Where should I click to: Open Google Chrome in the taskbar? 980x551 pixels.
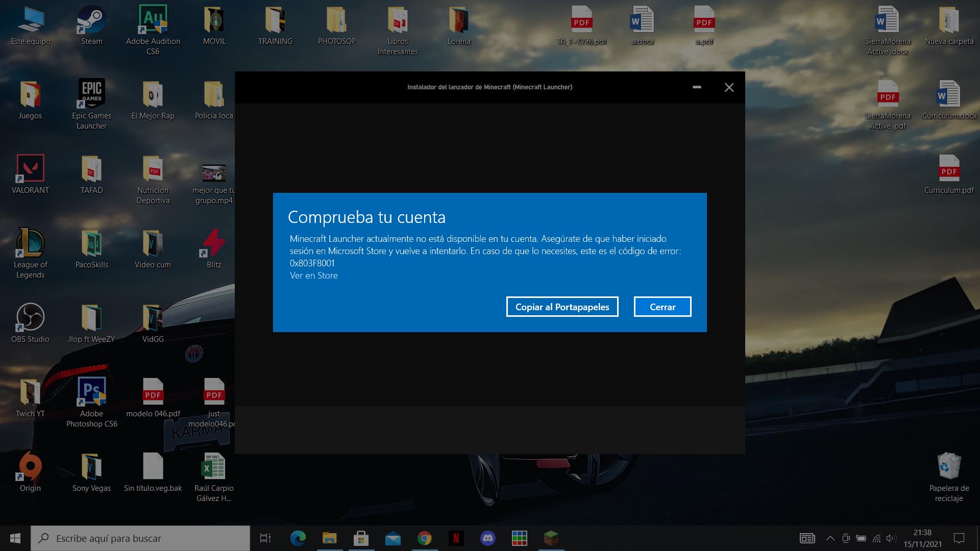(x=424, y=538)
